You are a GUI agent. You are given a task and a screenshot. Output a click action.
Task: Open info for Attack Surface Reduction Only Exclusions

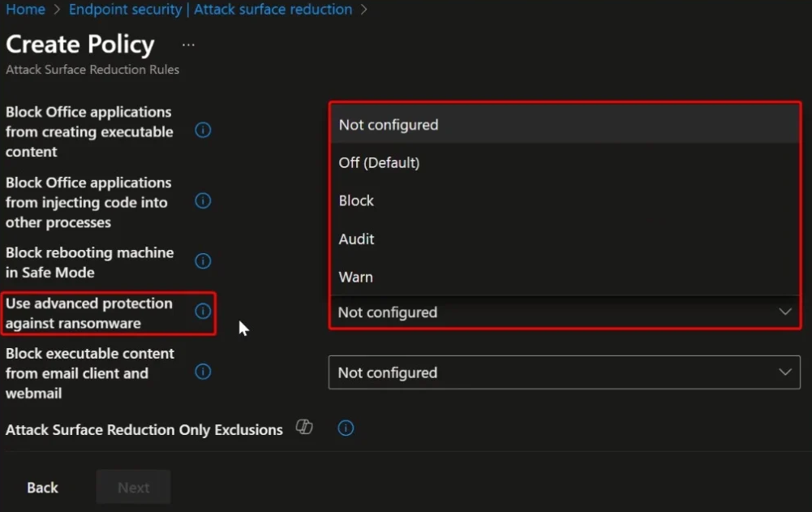[x=346, y=428]
